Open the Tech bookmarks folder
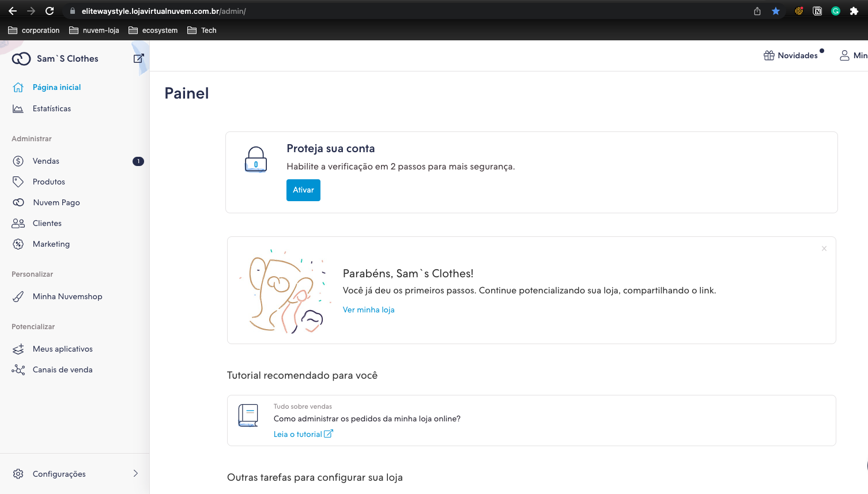 201,30
